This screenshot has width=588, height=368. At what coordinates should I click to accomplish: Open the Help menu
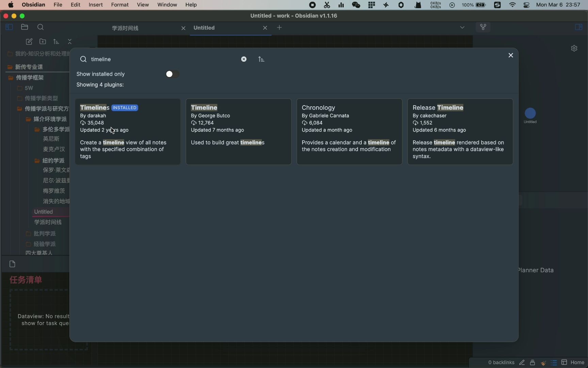tap(191, 5)
